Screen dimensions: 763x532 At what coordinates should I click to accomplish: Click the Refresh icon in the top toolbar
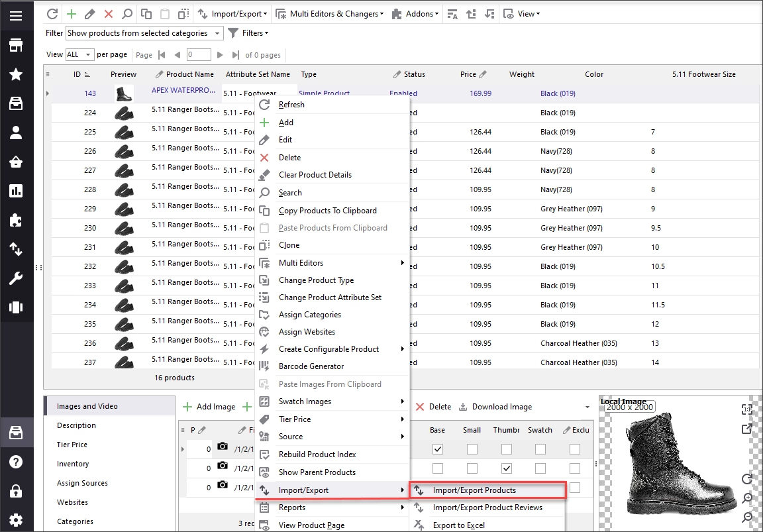tap(52, 14)
